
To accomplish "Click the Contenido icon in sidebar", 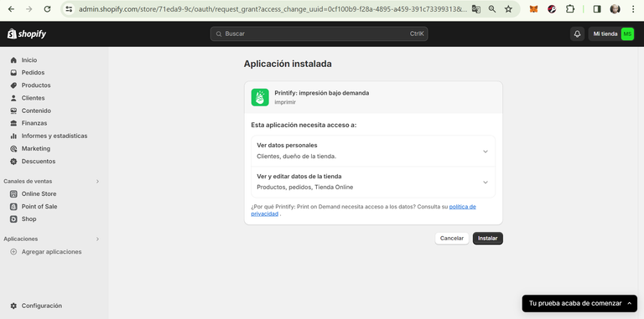I will coord(13,111).
